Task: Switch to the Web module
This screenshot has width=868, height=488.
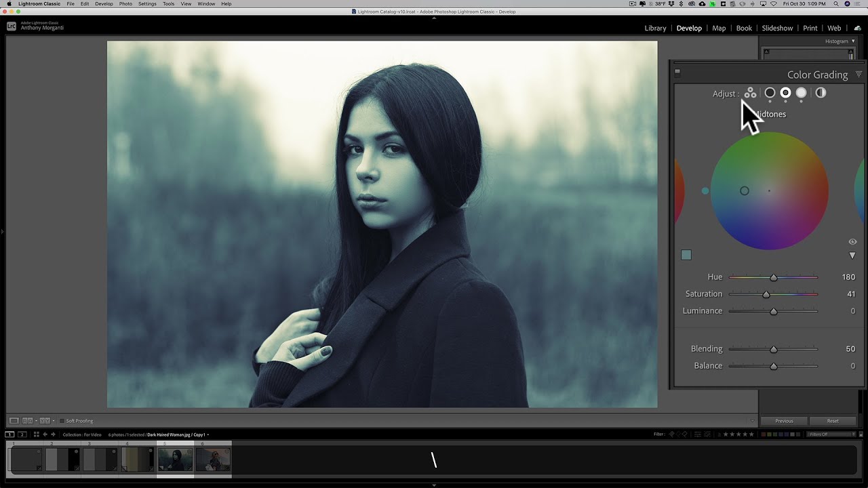Action: 834,28
